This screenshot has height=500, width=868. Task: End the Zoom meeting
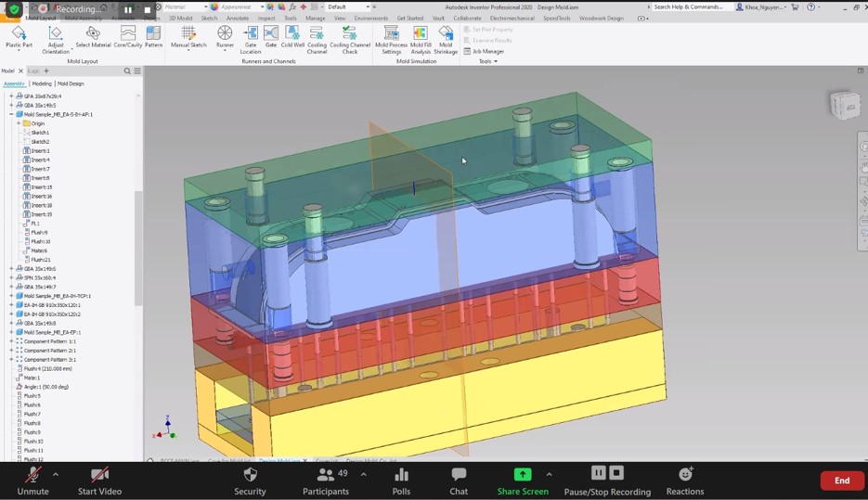(842, 481)
